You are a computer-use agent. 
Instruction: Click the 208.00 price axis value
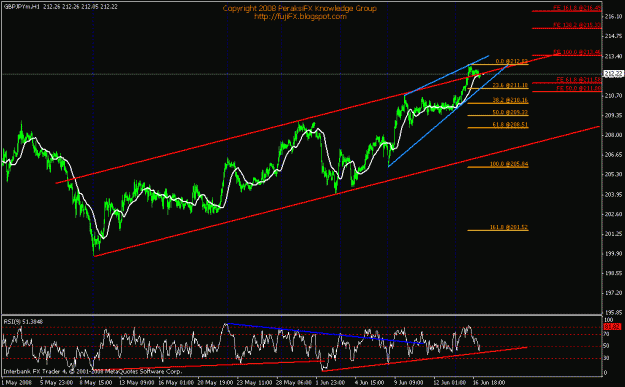(x=613, y=135)
